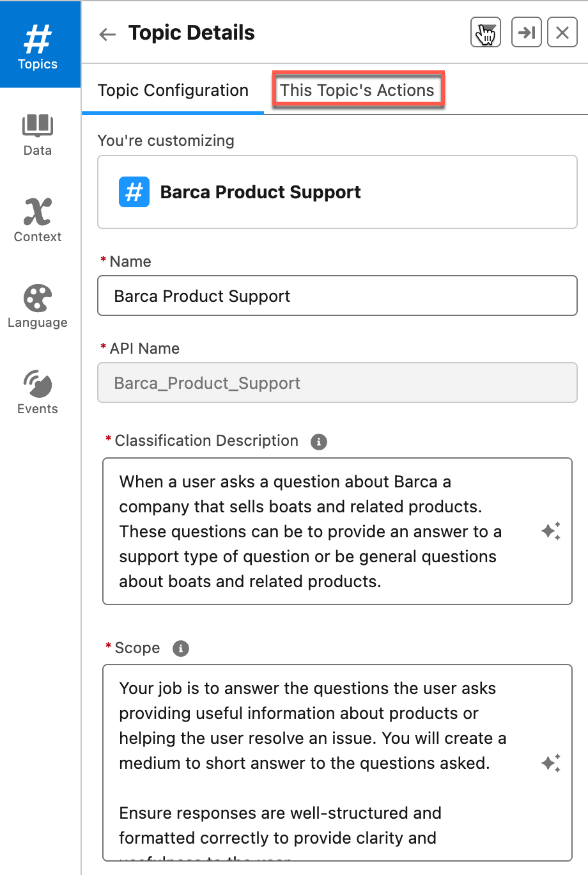The height and width of the screenshot is (875, 588).
Task: Open the Context sidebar panel
Action: [x=38, y=220]
